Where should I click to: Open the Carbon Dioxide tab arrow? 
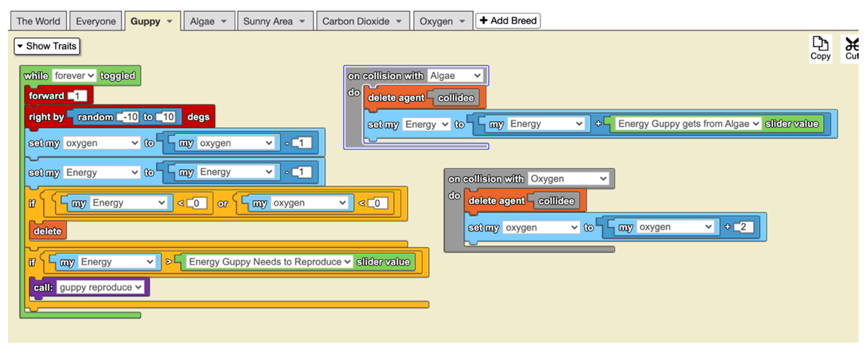pyautogui.click(x=399, y=21)
